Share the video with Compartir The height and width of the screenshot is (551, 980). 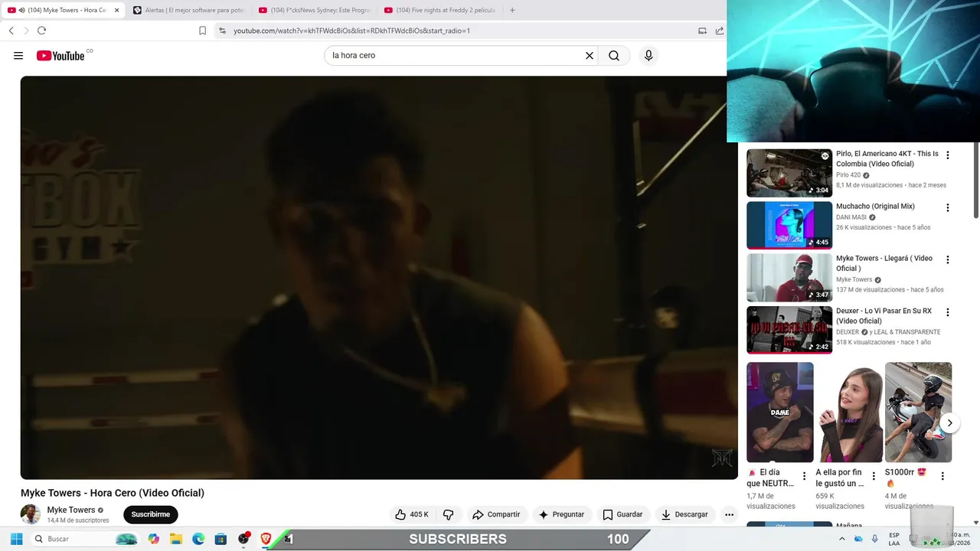coord(496,514)
